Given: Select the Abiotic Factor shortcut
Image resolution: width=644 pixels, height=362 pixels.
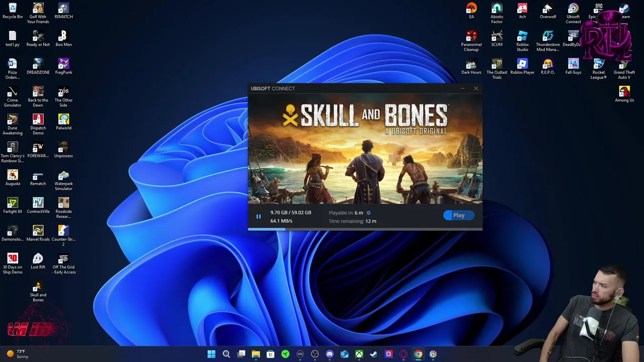Looking at the screenshot, I should (497, 14).
